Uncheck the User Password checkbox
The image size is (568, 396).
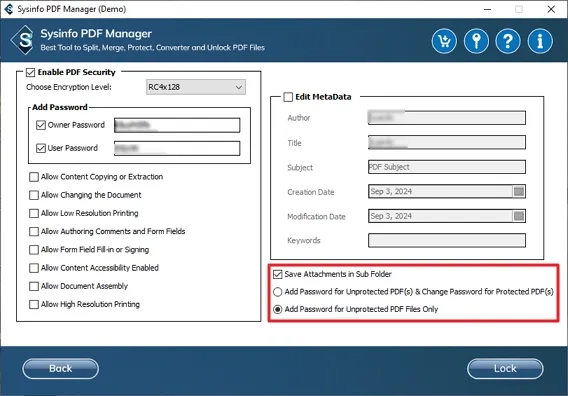[41, 148]
